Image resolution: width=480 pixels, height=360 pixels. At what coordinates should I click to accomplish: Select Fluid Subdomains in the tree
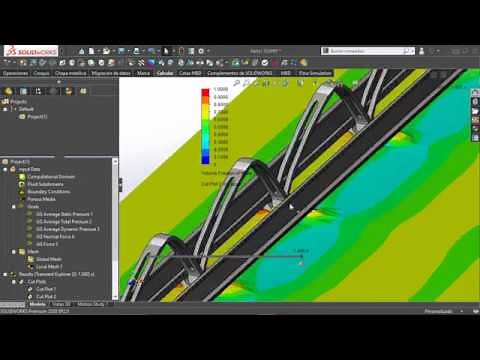[45, 184]
